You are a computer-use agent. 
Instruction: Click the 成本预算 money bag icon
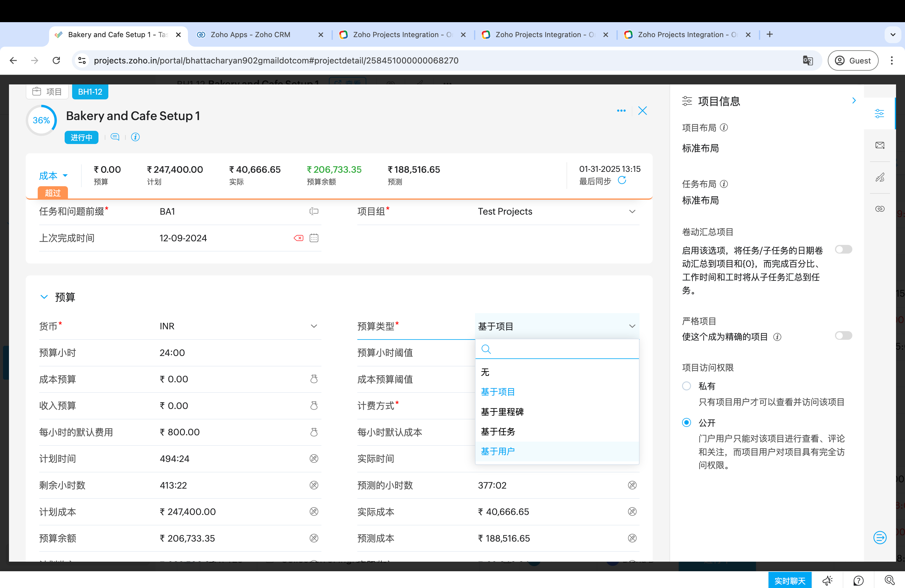pos(314,379)
